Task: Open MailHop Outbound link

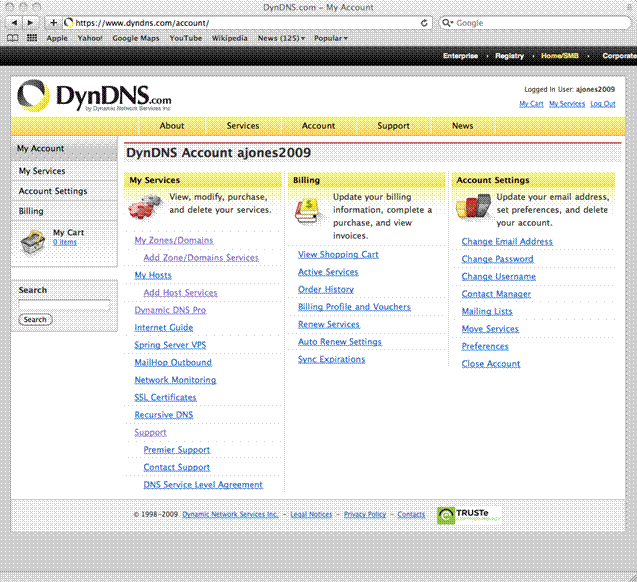Action: click(x=173, y=363)
